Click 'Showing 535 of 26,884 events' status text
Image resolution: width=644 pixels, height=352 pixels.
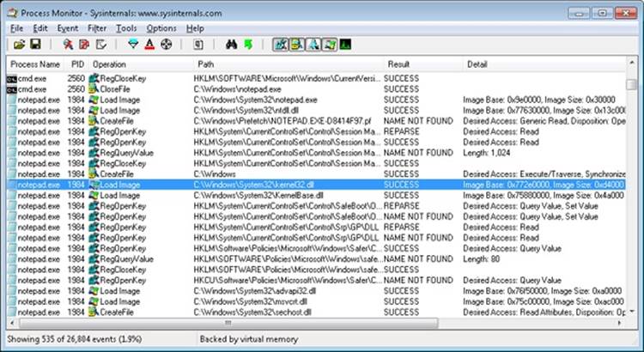click(x=75, y=339)
